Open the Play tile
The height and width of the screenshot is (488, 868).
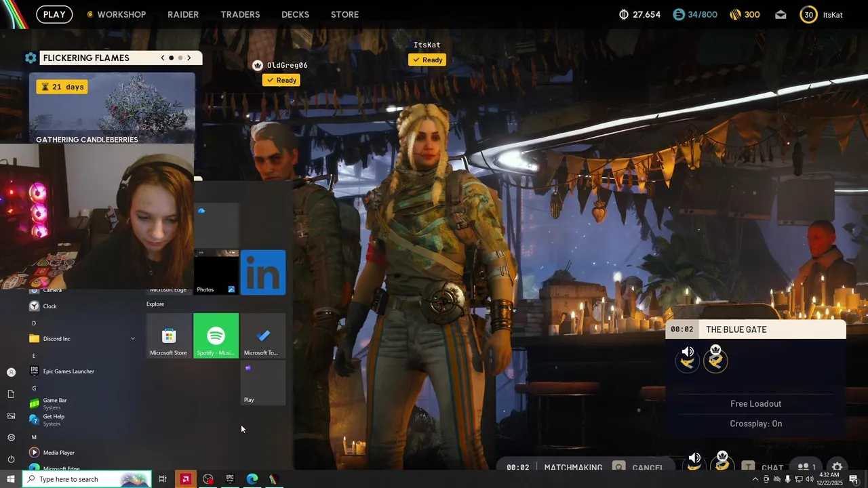pyautogui.click(x=263, y=383)
